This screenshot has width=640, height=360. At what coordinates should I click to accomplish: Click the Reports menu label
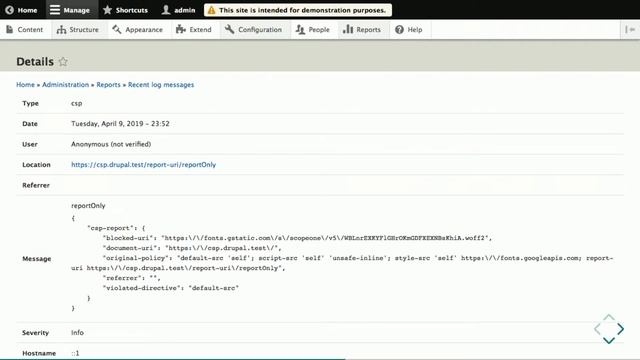(369, 30)
